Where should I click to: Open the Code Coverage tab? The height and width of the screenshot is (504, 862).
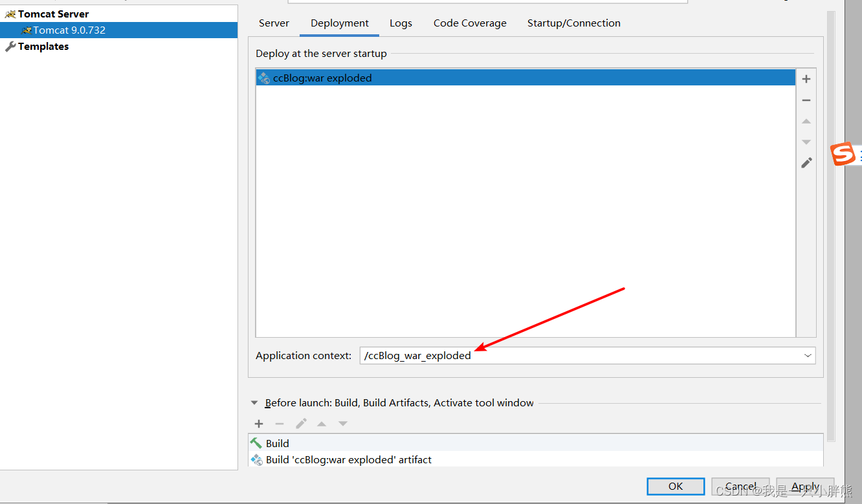470,23
